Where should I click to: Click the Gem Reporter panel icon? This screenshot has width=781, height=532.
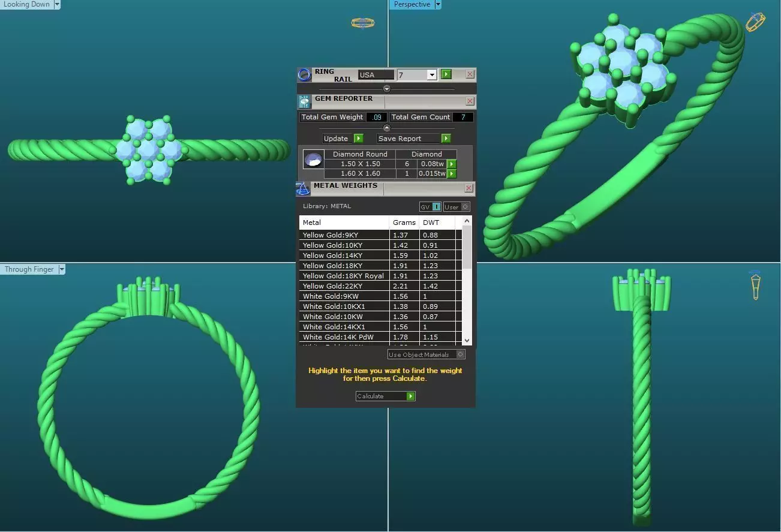(x=304, y=101)
